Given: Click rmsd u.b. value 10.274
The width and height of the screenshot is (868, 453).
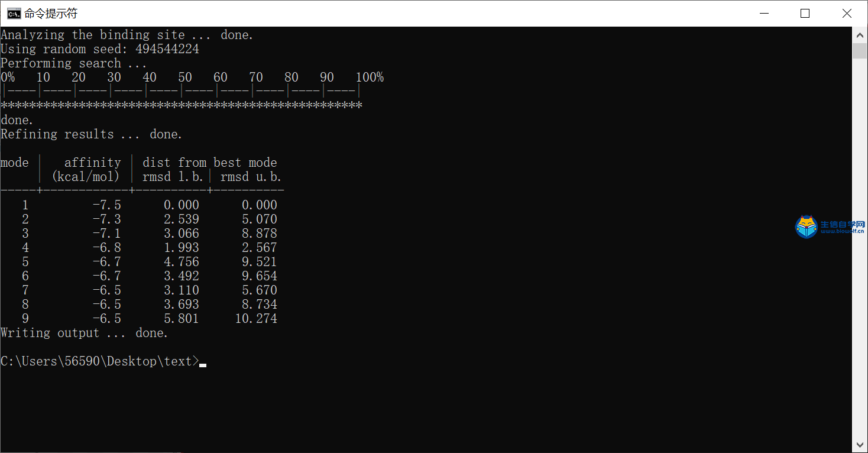Looking at the screenshot, I should point(256,319).
